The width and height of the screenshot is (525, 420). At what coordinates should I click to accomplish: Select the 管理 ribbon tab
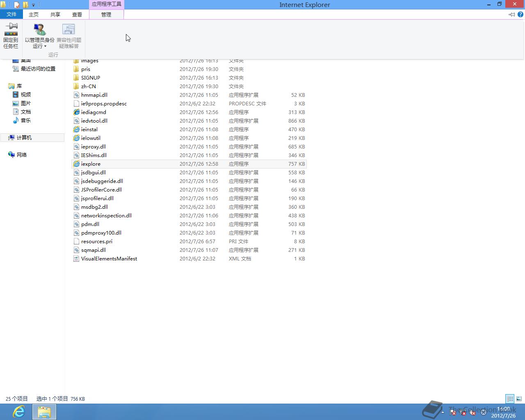(106, 14)
